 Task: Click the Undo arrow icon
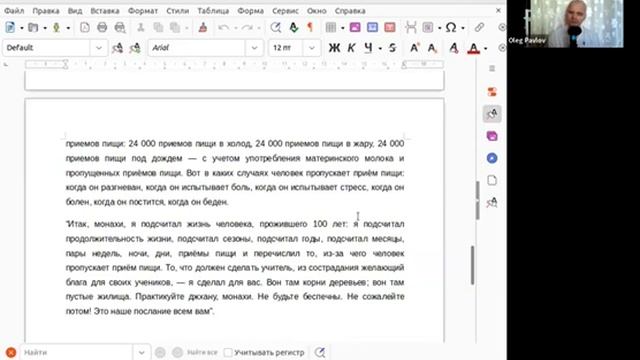click(224, 27)
